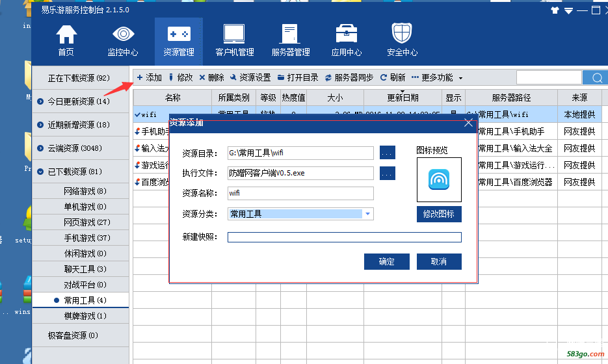Open the title bar dropdown triangle menu
The image size is (608, 364).
pos(568,10)
